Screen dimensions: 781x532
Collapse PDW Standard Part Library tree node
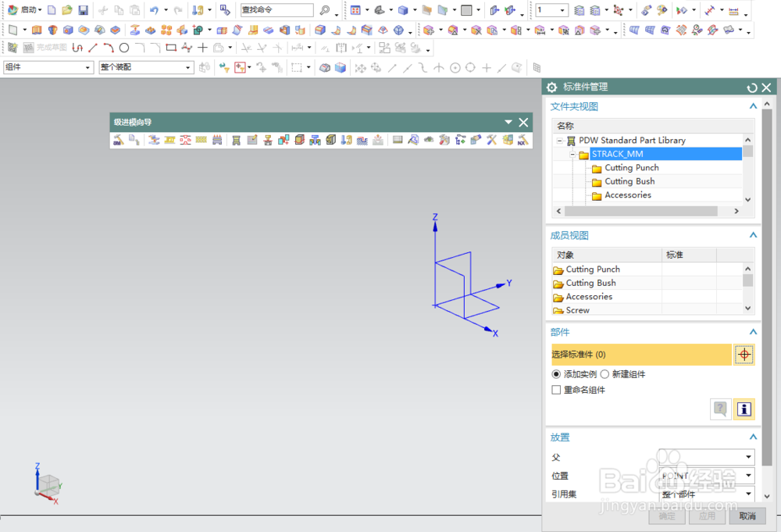pos(559,141)
